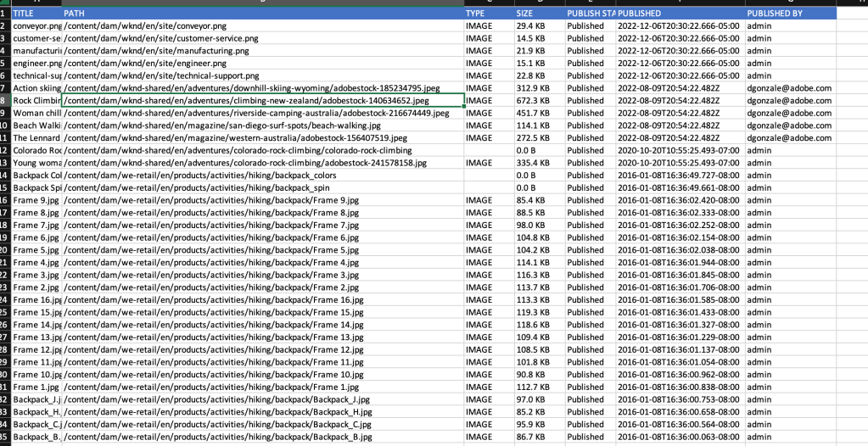Image resolution: width=868 pixels, height=446 pixels.
Task: Click the riverside-camping-australia path cell
Action: tap(262, 113)
